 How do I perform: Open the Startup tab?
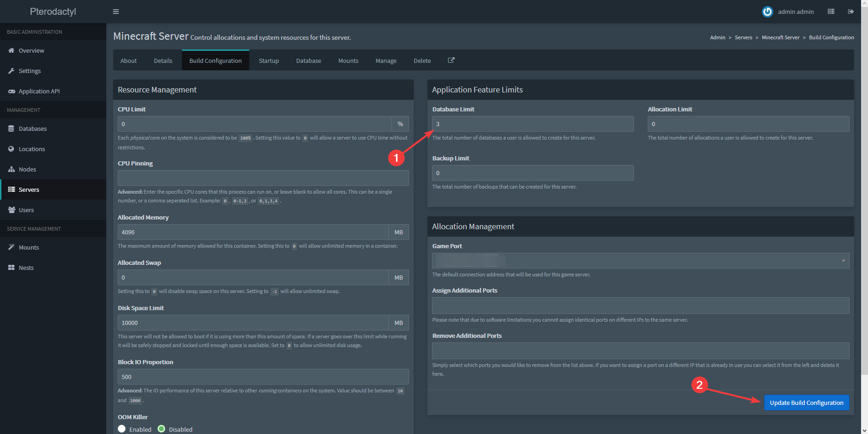(x=269, y=61)
